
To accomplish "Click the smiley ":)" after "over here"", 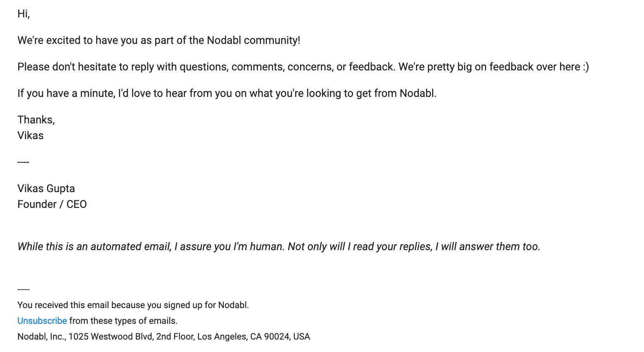I will [586, 67].
